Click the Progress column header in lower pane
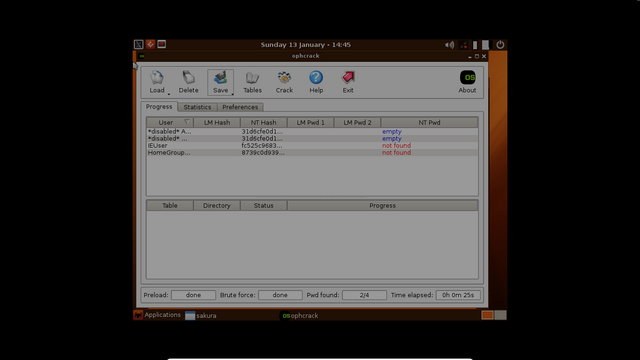The width and height of the screenshot is (640, 360). click(382, 205)
